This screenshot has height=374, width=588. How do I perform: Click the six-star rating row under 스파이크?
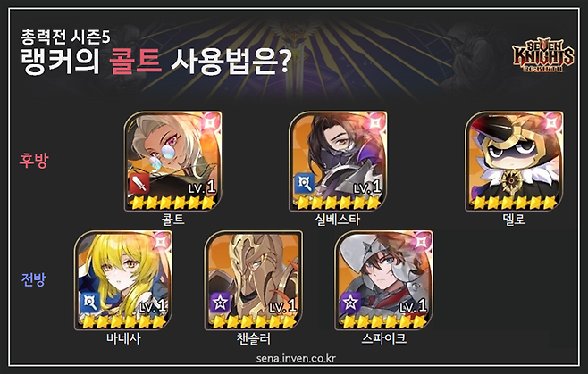coord(383,321)
